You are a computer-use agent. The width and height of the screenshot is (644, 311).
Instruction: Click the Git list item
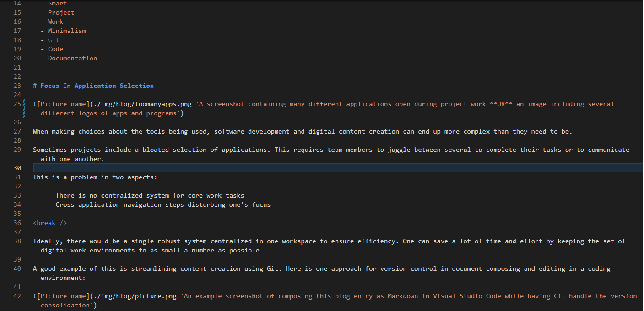click(53, 40)
